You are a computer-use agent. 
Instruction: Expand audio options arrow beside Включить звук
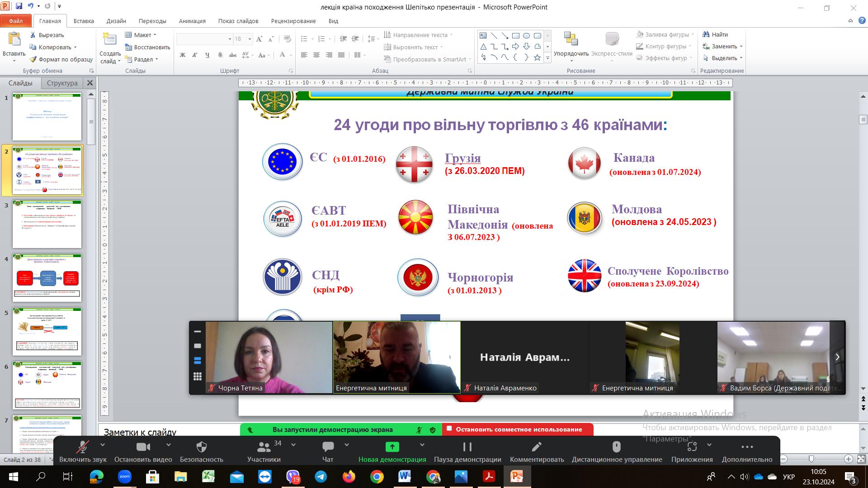[102, 445]
